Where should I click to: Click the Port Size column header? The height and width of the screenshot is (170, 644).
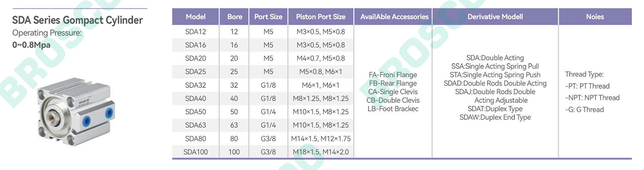[268, 17]
